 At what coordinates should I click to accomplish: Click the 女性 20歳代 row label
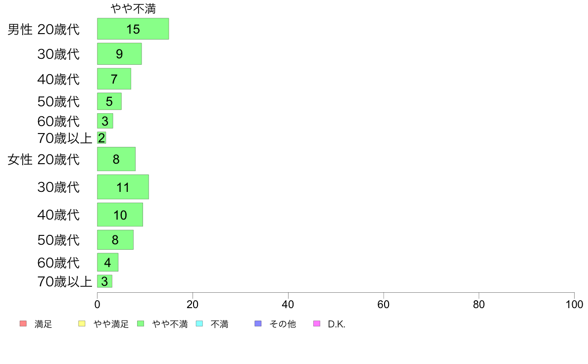pos(44,160)
